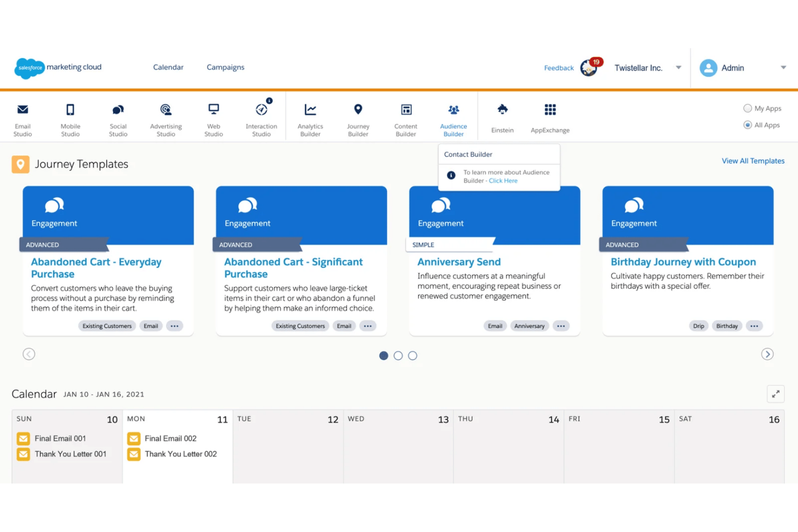
Task: Open Analytics Builder
Action: coord(310,120)
